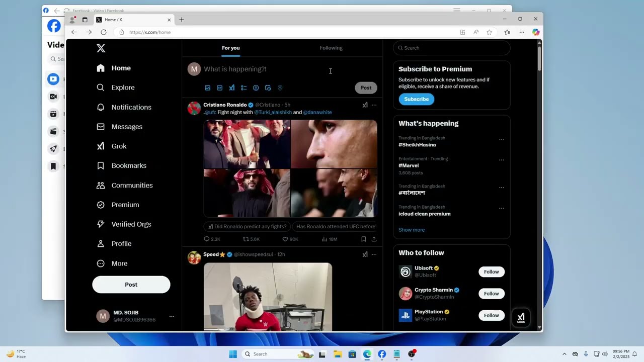The image size is (644, 362).
Task: Open account menu dots beside MD. SOJIB
Action: 172,316
